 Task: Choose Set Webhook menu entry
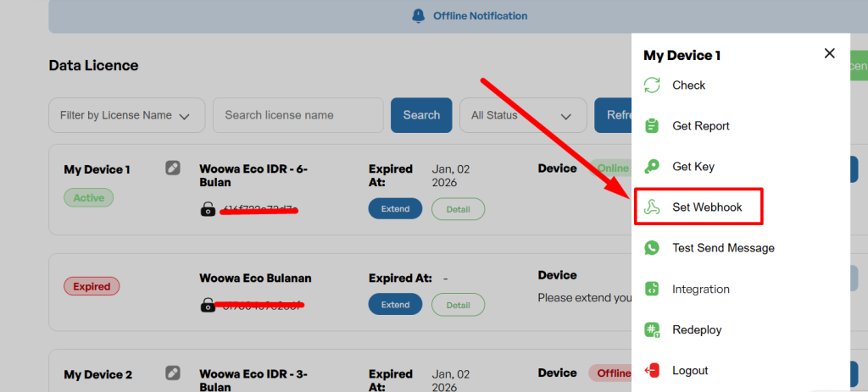(x=707, y=207)
